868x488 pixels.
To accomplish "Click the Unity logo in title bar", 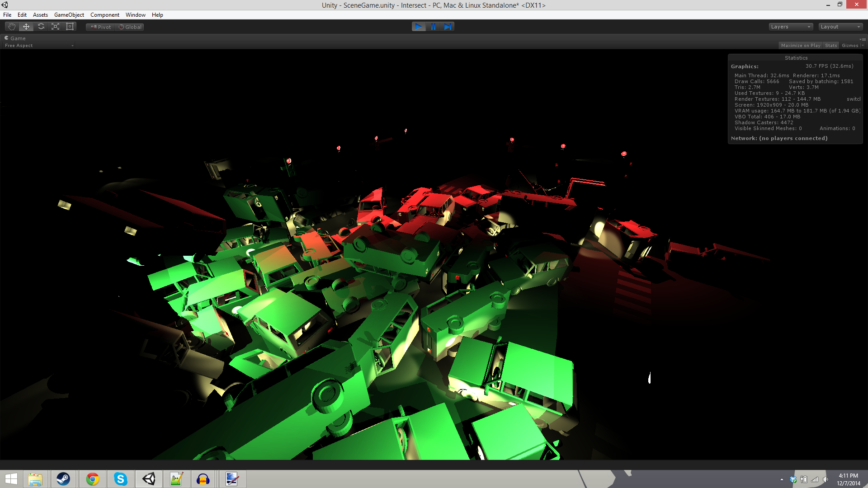I will (x=5, y=5).
